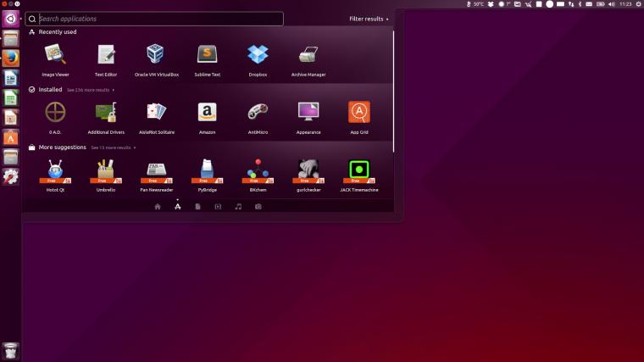The width and height of the screenshot is (644, 362).
Task: Launch Sublime Text
Action: coord(207,60)
